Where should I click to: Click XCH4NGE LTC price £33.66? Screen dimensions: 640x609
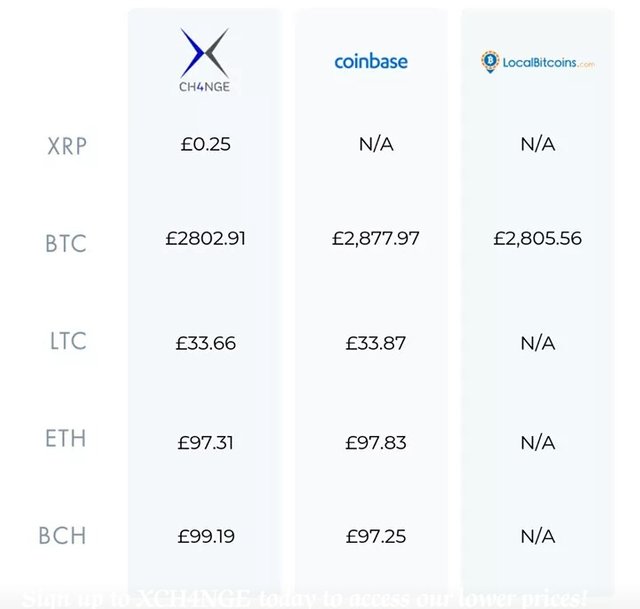coord(205,343)
